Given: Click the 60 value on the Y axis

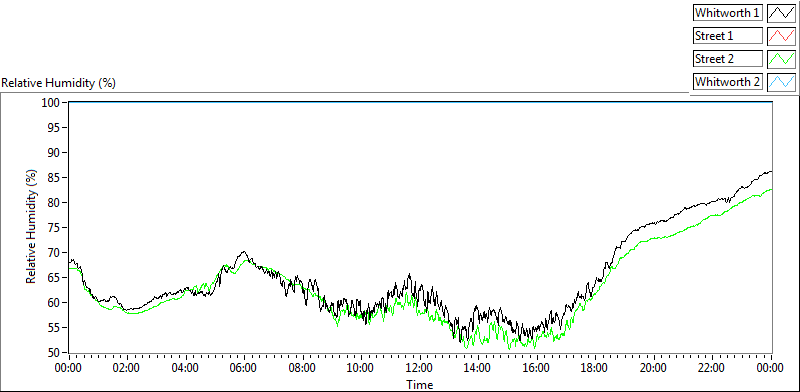Looking at the screenshot, I should click(54, 303).
